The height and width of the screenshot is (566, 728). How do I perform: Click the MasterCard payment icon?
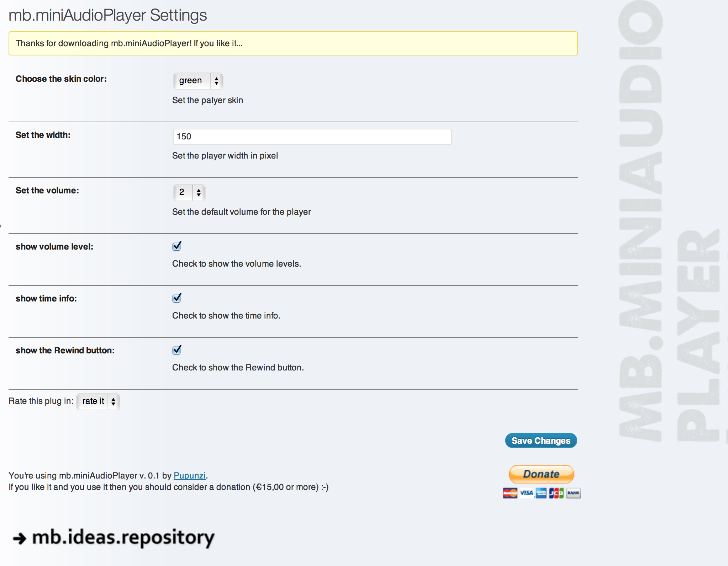(510, 493)
